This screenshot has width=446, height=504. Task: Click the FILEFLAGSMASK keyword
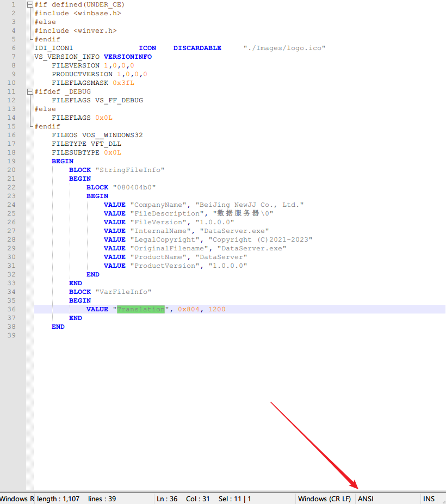[80, 83]
